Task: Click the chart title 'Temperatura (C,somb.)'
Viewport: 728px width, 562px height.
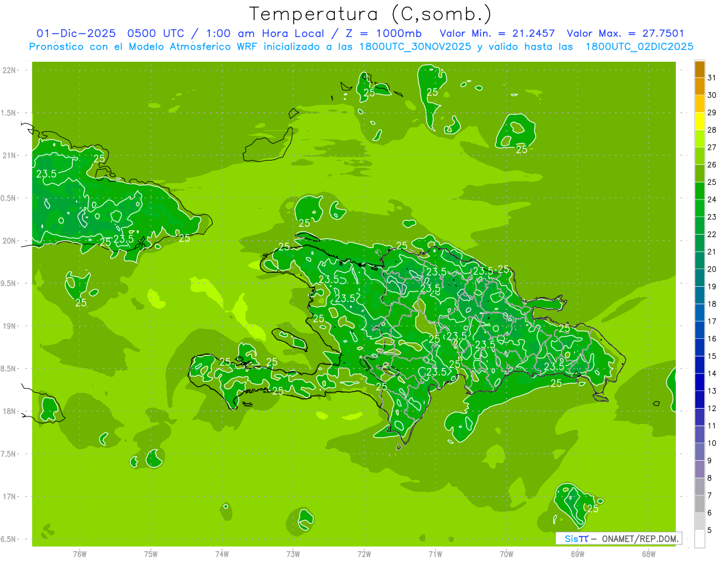Action: pyautogui.click(x=370, y=14)
